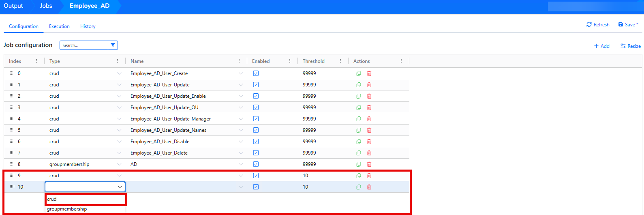Expand Type dropdown for groupmembership row
This screenshot has height=215, width=644.
[119, 164]
